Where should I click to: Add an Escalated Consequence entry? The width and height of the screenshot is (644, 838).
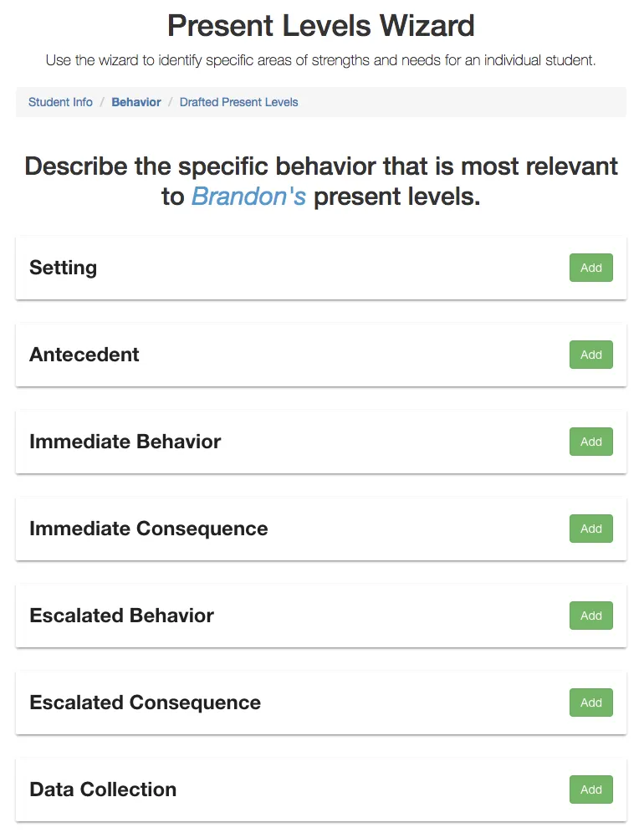[590, 703]
